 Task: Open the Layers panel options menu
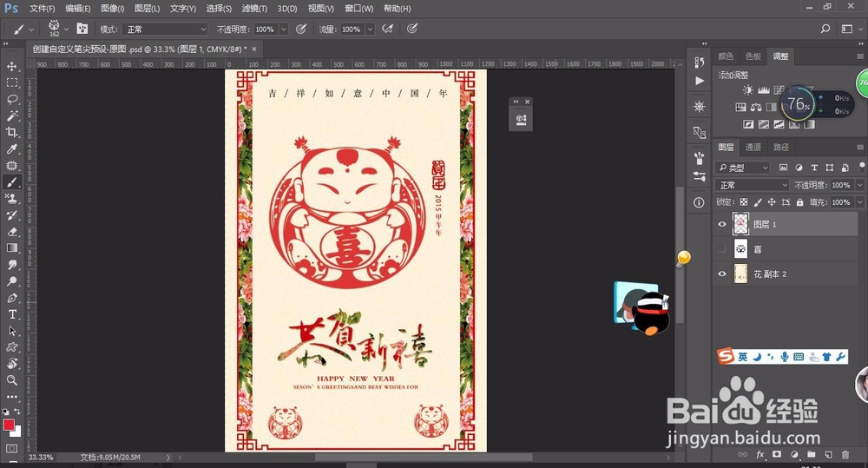click(859, 148)
